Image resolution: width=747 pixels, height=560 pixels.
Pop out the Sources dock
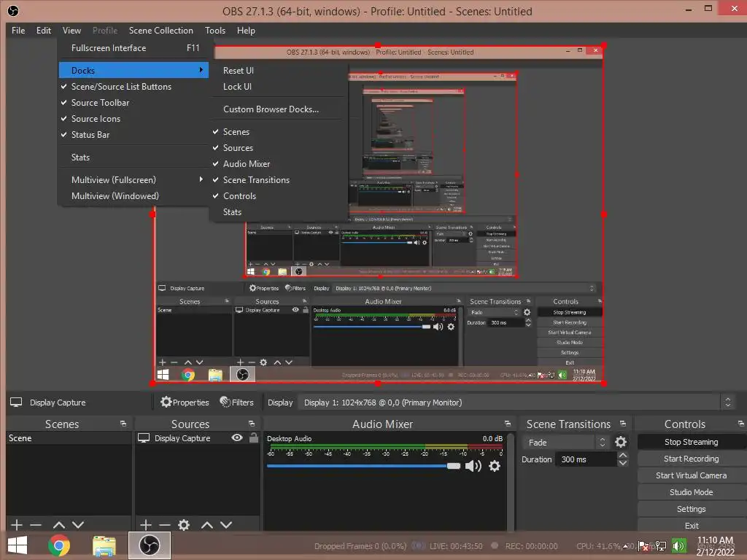252,424
